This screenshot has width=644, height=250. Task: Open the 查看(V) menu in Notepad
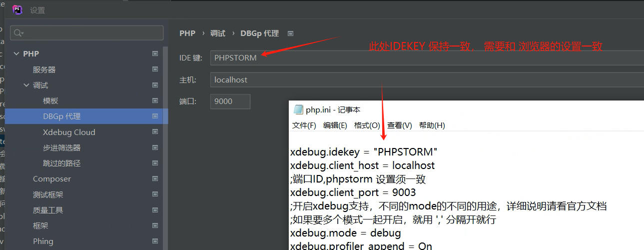pyautogui.click(x=400, y=125)
